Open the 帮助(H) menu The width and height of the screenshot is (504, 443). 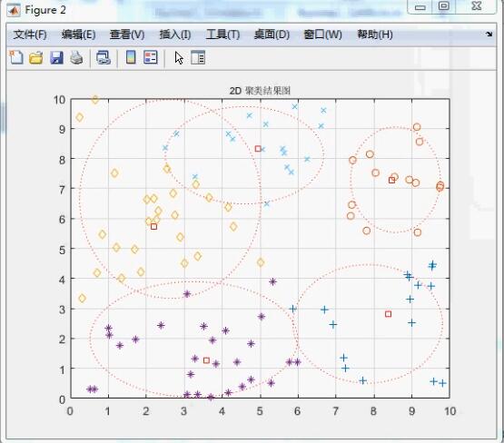(375, 34)
